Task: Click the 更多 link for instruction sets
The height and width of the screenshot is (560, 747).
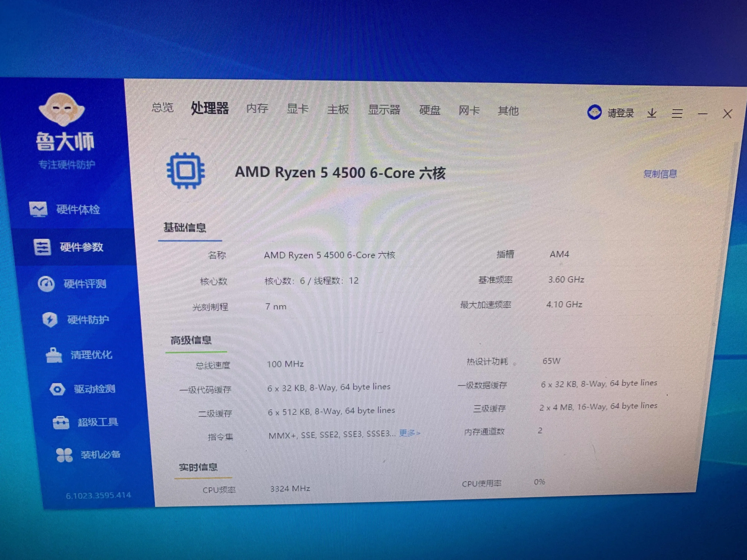Action: click(410, 433)
